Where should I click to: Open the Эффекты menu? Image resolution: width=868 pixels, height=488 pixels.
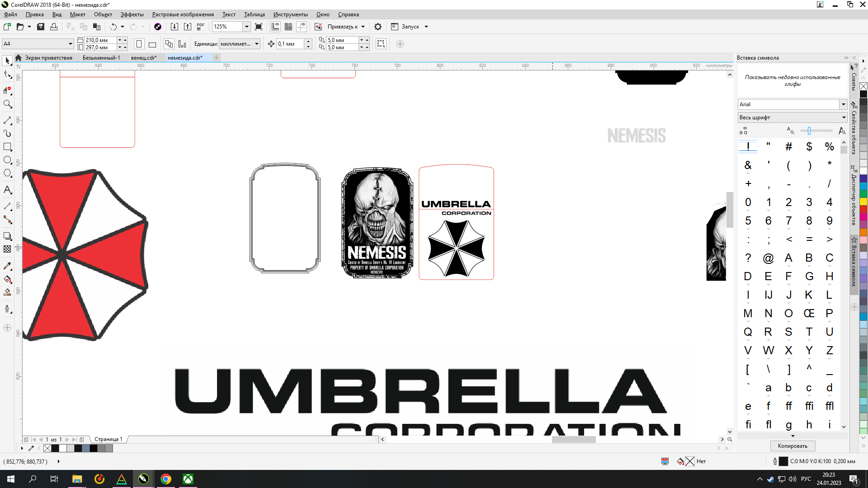(132, 14)
